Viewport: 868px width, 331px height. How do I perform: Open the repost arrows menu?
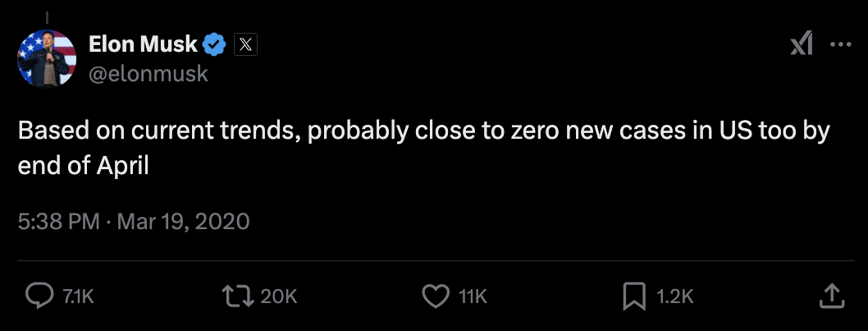coord(238,297)
